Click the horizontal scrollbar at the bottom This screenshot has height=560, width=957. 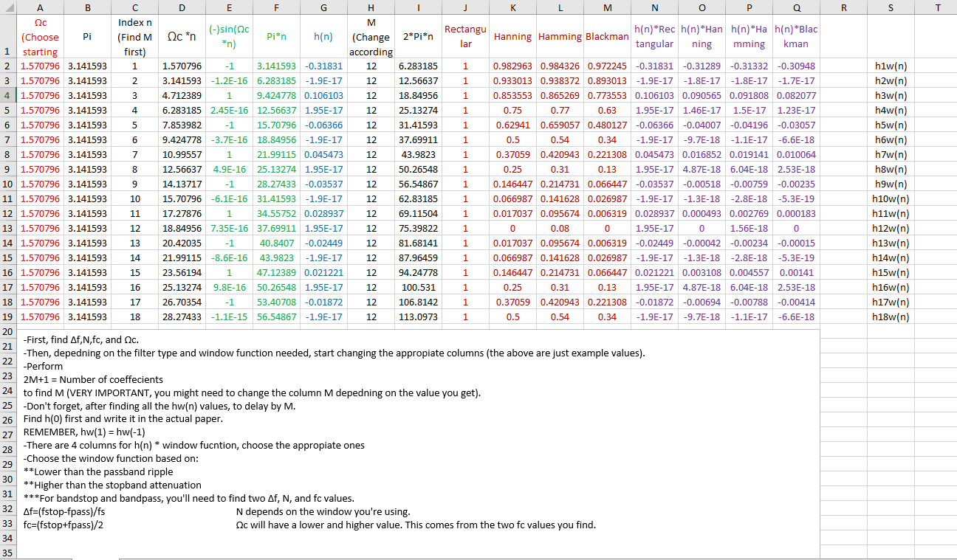443,559
